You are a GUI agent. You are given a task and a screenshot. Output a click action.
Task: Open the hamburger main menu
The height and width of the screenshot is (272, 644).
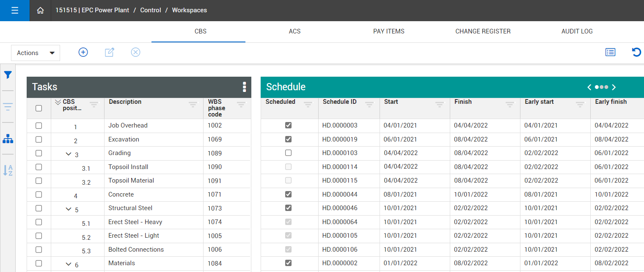(15, 11)
